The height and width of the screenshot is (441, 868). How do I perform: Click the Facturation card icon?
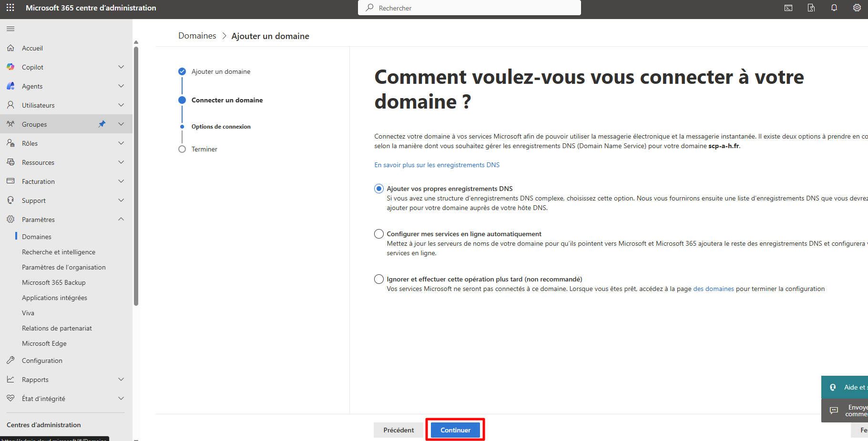point(10,181)
